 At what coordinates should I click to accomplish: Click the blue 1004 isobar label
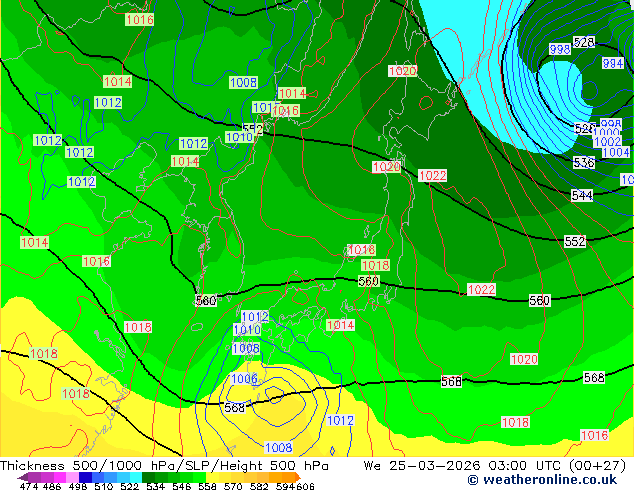pos(616,152)
